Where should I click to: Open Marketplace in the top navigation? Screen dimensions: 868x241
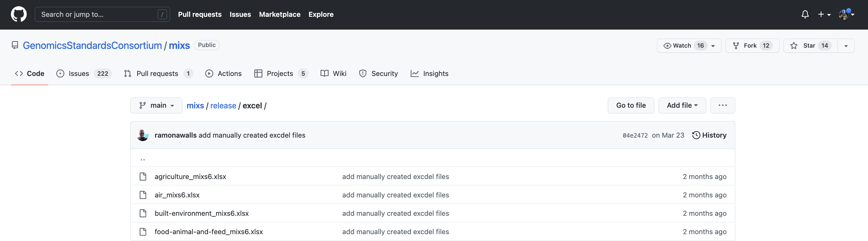click(x=280, y=14)
